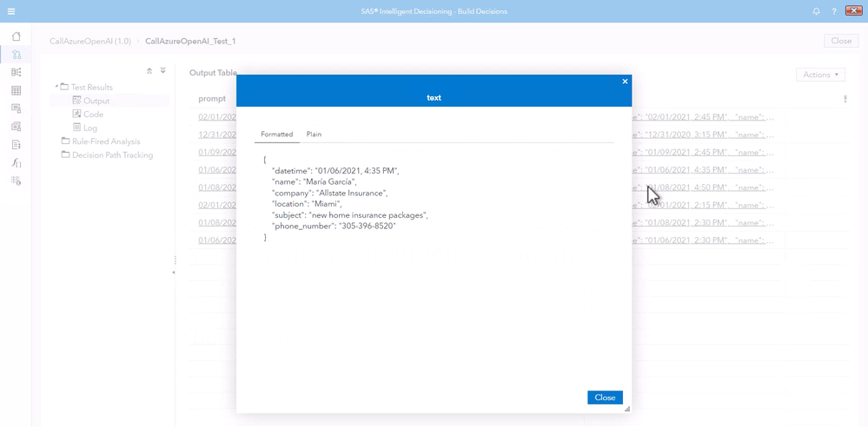Open output table column options kebab icon
This screenshot has width=868, height=427.
pos(845,99)
